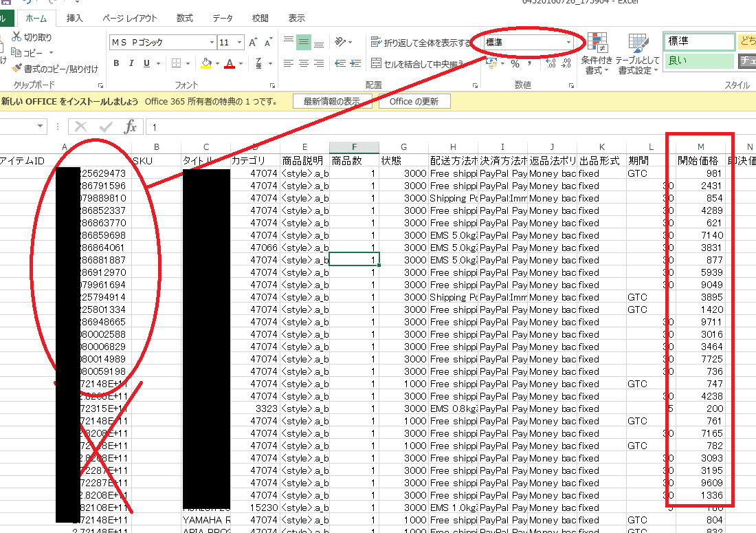Click the Format Painter brush icon
The image size is (756, 533).
[17, 68]
